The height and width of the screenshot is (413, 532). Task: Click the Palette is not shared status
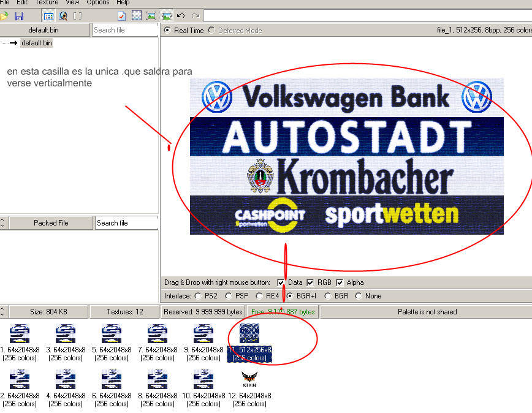pyautogui.click(x=427, y=312)
